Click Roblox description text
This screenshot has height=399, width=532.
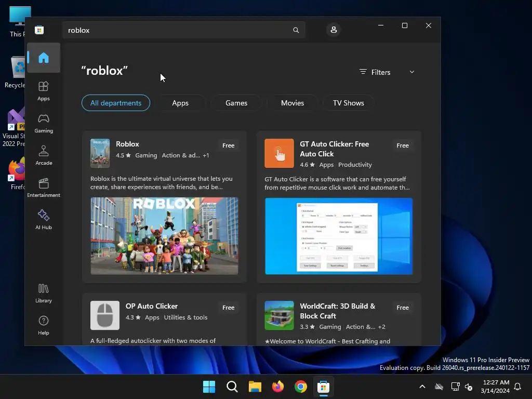point(162,183)
